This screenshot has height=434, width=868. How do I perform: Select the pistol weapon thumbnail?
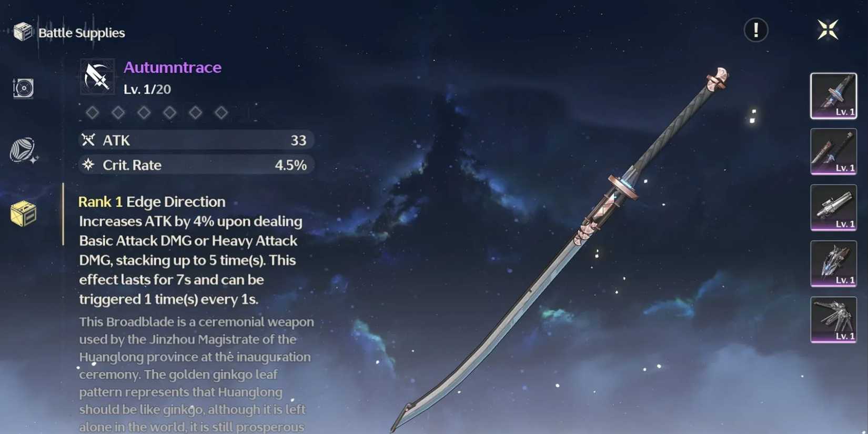coord(834,208)
